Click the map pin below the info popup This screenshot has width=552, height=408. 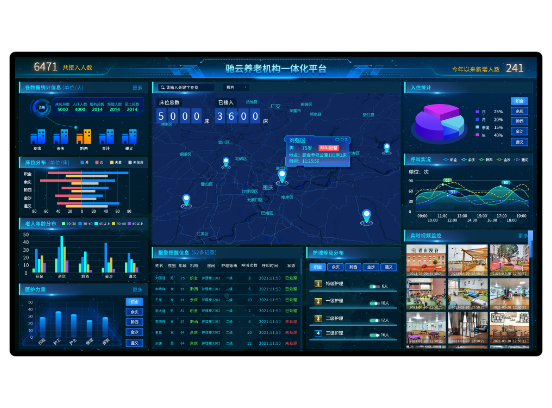click(x=282, y=177)
